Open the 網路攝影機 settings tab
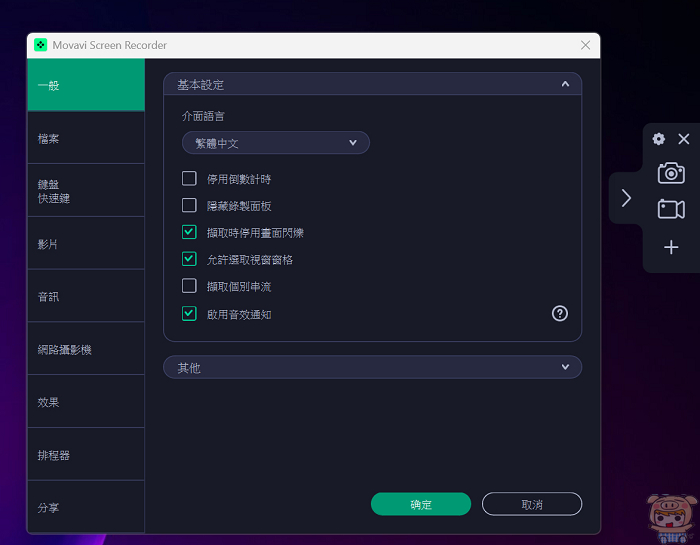Image resolution: width=700 pixels, height=545 pixels. point(86,349)
